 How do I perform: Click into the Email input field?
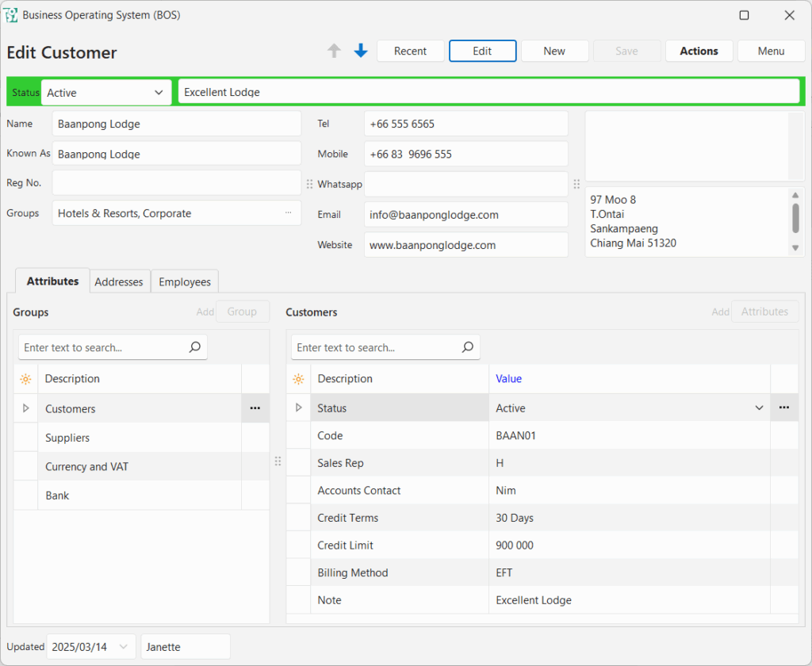(465, 215)
